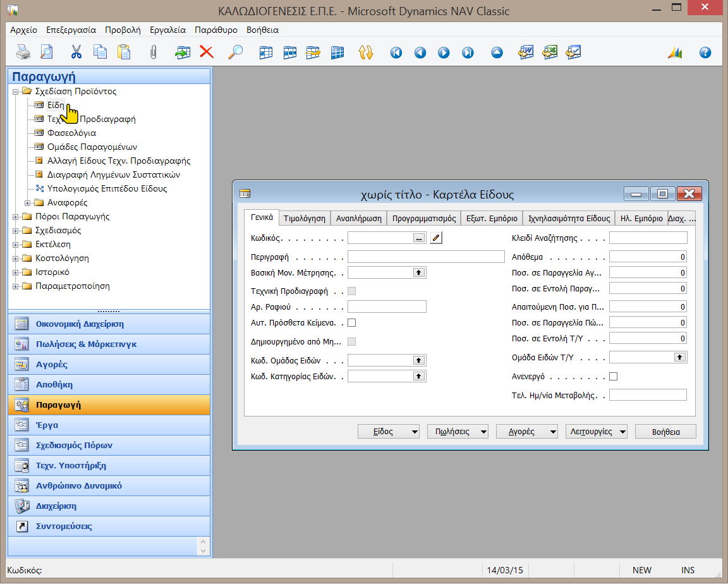728x584 pixels.
Task: Expand Πόροι Παραγωγής folder
Action: pyautogui.click(x=15, y=217)
